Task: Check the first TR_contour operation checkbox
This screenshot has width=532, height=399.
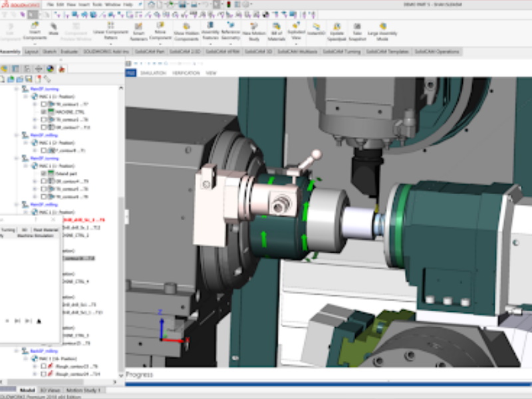Action: point(44,104)
